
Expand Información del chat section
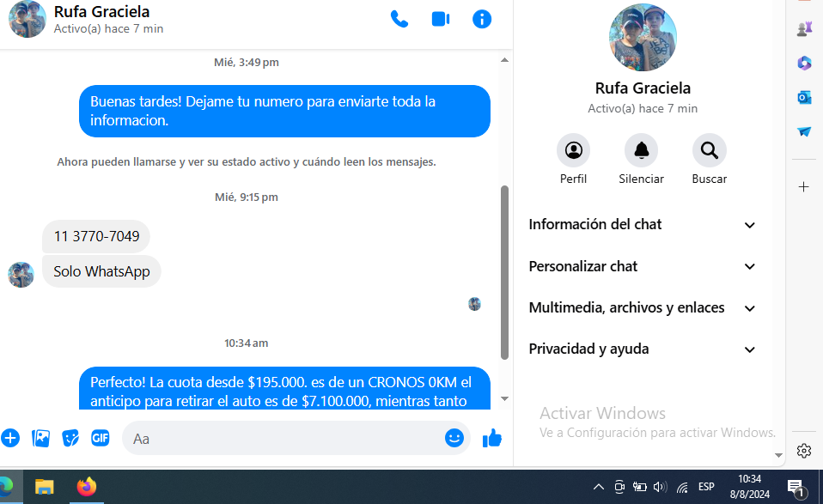point(642,225)
